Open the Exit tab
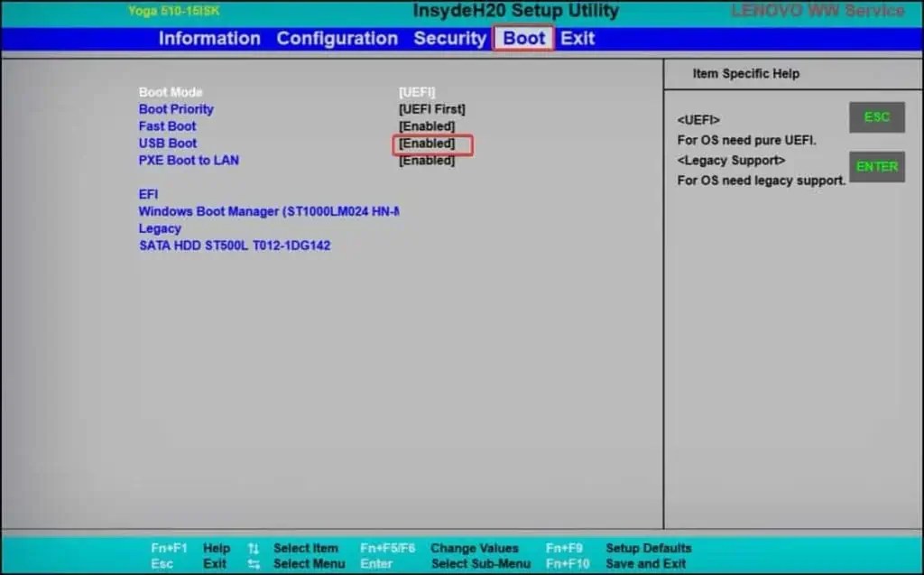This screenshot has width=924, height=575. coord(577,38)
